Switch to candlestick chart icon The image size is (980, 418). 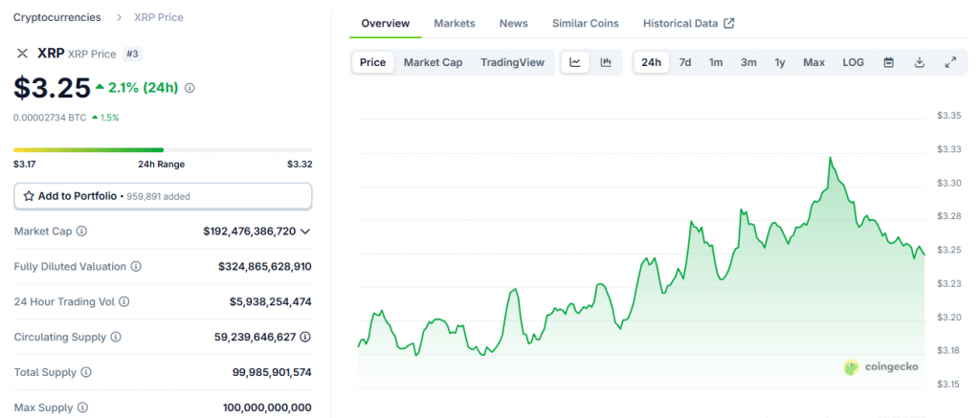point(606,62)
